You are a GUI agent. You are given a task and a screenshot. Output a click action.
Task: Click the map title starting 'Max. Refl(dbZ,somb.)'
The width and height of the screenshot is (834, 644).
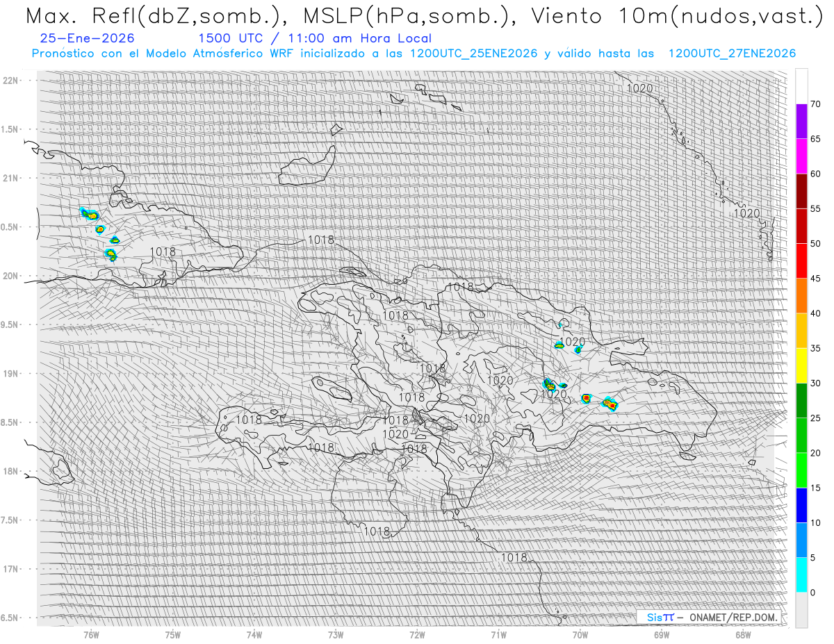point(424,15)
